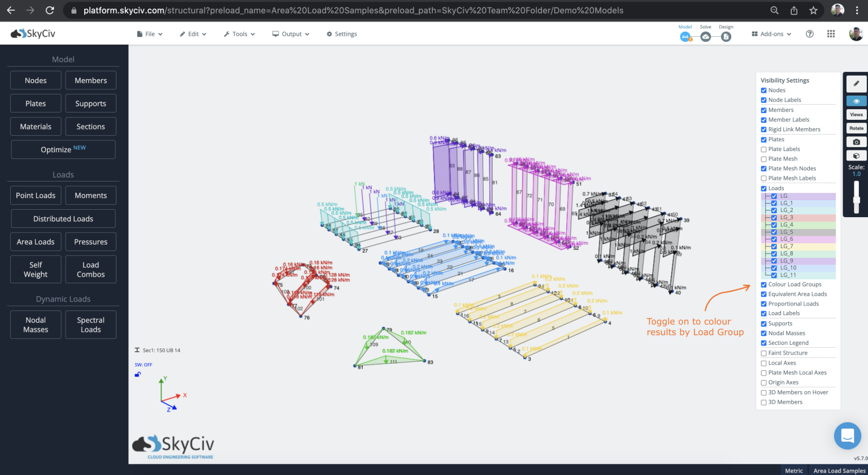Switch to the Metric tab
The height and width of the screenshot is (475, 868).
tap(794, 470)
